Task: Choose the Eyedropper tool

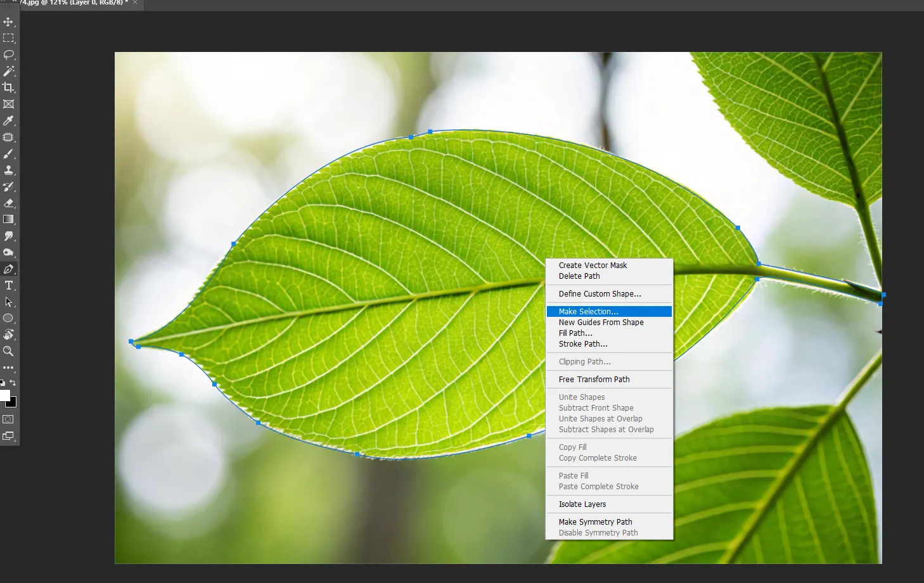Action: pyautogui.click(x=8, y=120)
